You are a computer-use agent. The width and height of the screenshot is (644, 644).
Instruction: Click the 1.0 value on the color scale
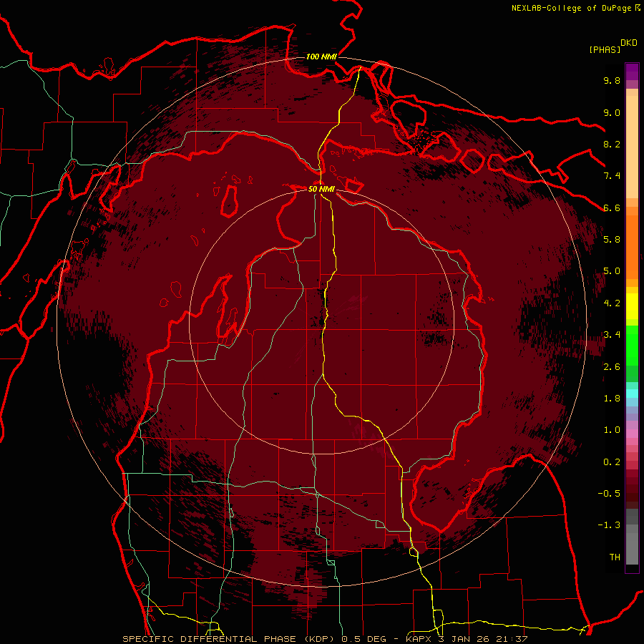click(x=612, y=430)
